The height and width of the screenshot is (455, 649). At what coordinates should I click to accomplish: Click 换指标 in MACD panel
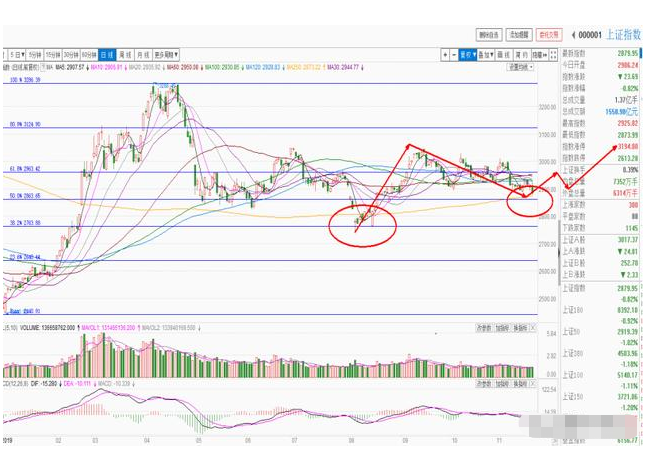[x=520, y=384]
